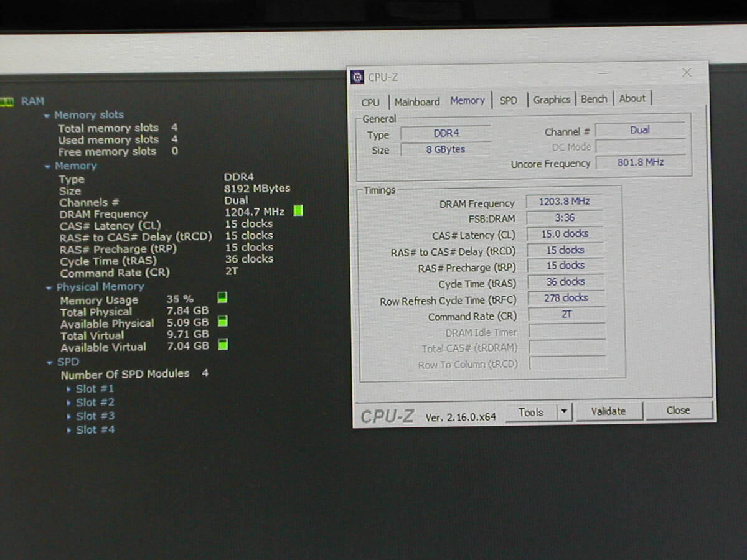Click the empty DRAM Idle Timer field
Image resolution: width=747 pixels, height=560 pixels.
[x=567, y=330]
